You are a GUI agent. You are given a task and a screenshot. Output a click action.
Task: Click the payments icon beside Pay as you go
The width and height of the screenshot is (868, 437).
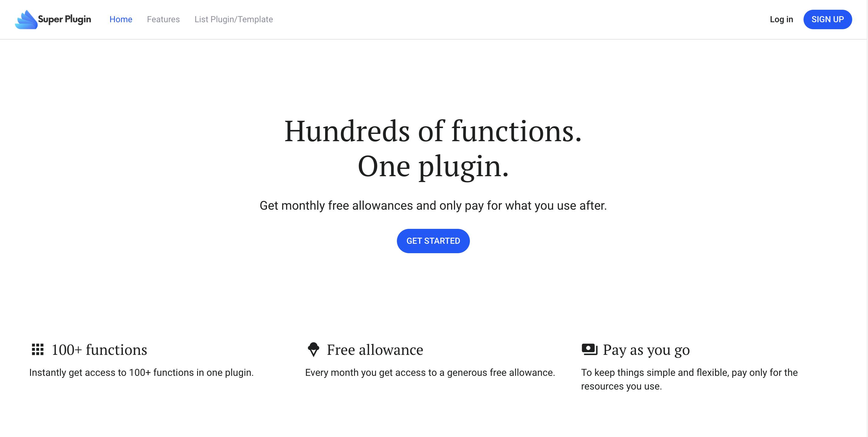(x=589, y=349)
